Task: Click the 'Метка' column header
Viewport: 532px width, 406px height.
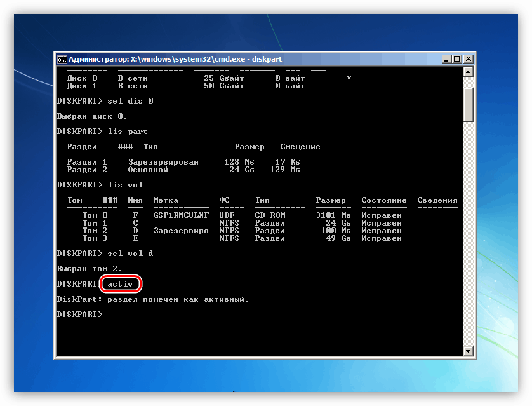Action: click(x=166, y=200)
